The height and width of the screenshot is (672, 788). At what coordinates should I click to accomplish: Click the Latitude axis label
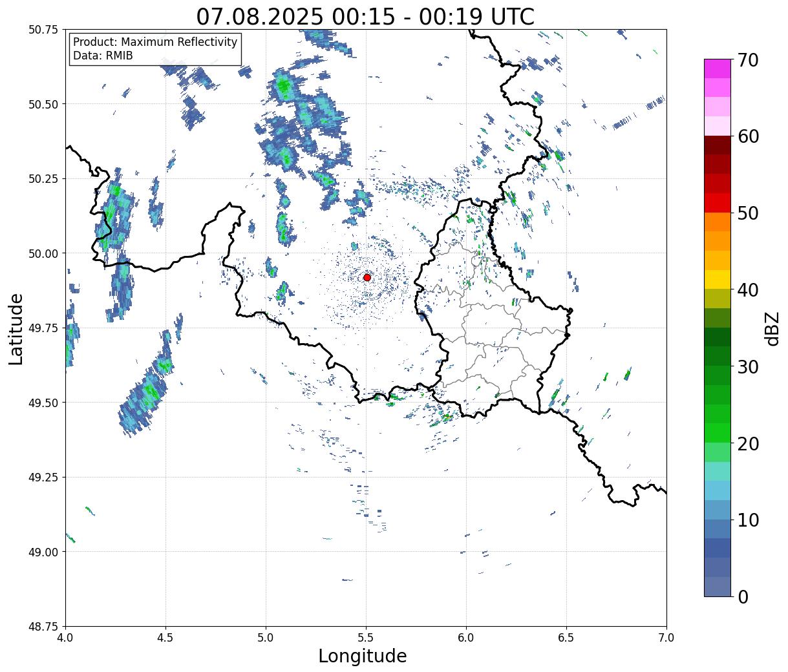pyautogui.click(x=16, y=329)
